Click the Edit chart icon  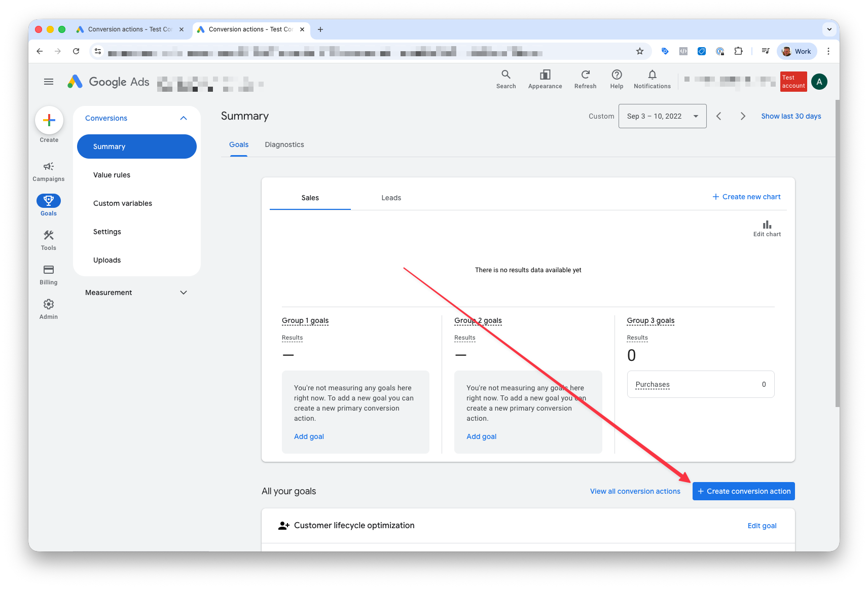click(x=767, y=225)
